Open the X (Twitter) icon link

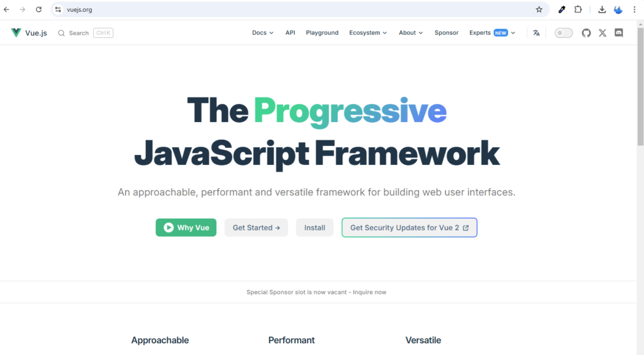pyautogui.click(x=602, y=33)
